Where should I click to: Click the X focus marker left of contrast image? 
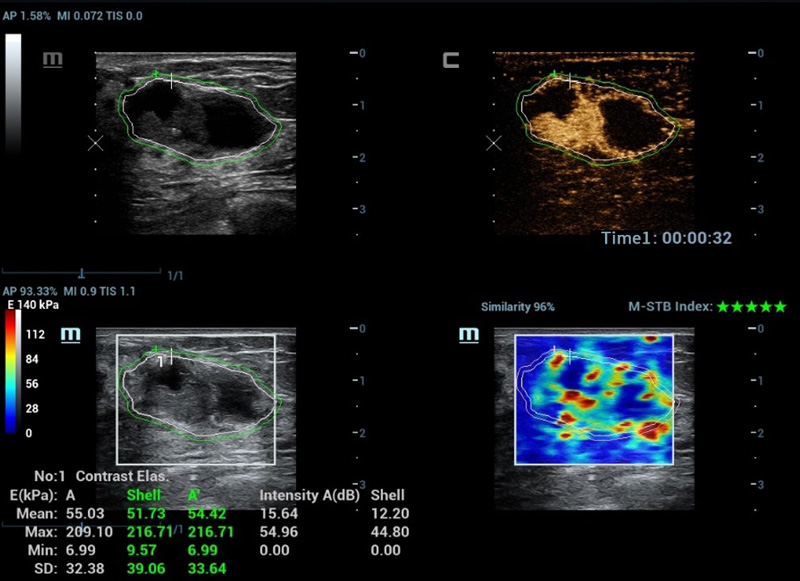494,143
